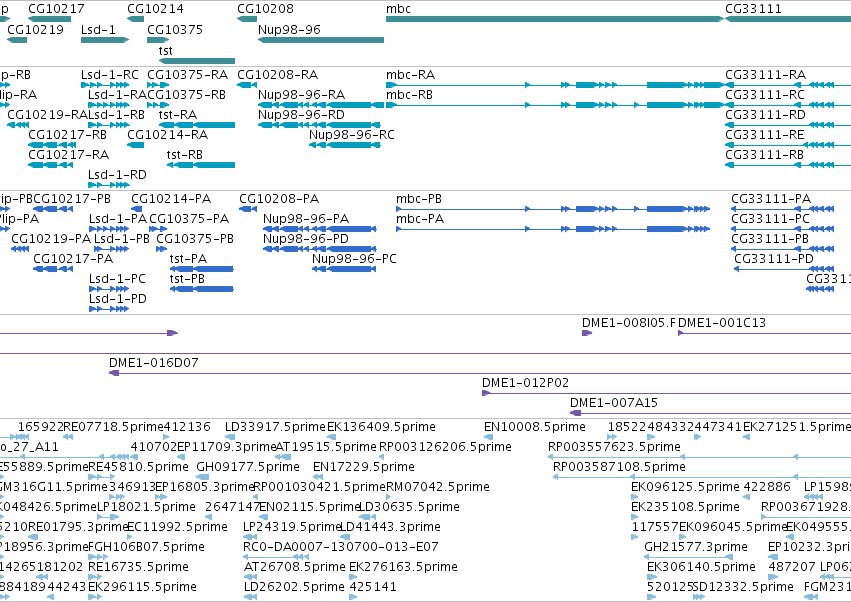Select the Nup98-96-RC transcript label

point(352,135)
